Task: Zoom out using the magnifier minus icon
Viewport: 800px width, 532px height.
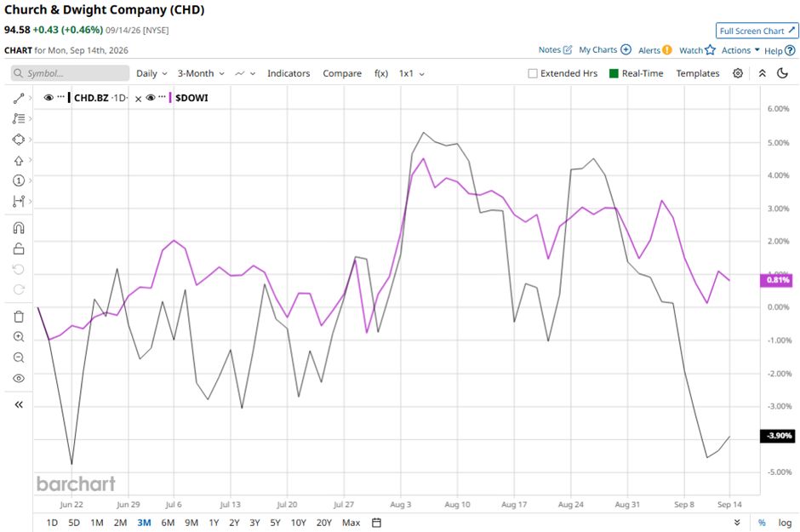Action: click(19, 358)
